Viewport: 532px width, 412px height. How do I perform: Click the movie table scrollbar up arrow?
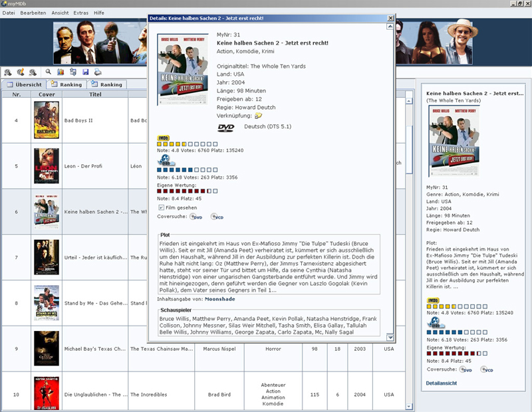(409, 101)
